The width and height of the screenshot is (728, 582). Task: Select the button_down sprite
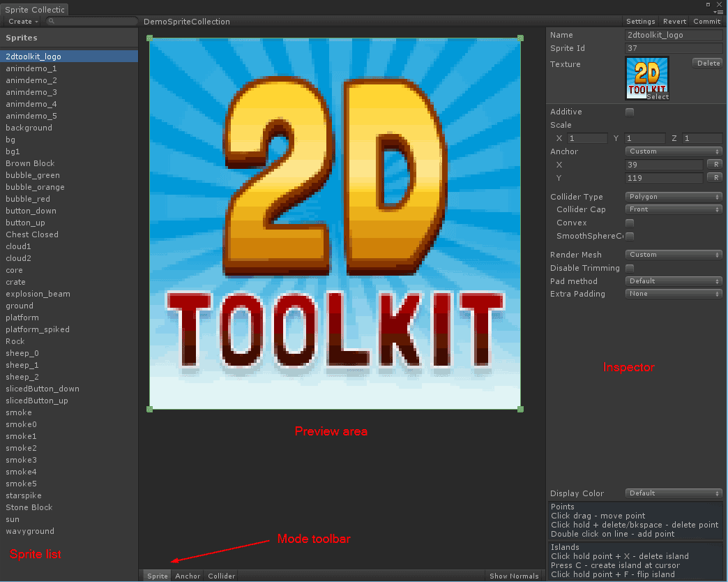[69, 211]
